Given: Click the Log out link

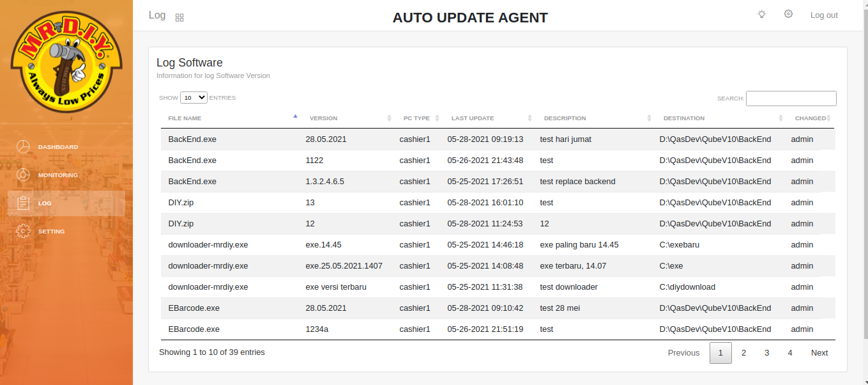Looking at the screenshot, I should tap(824, 15).
